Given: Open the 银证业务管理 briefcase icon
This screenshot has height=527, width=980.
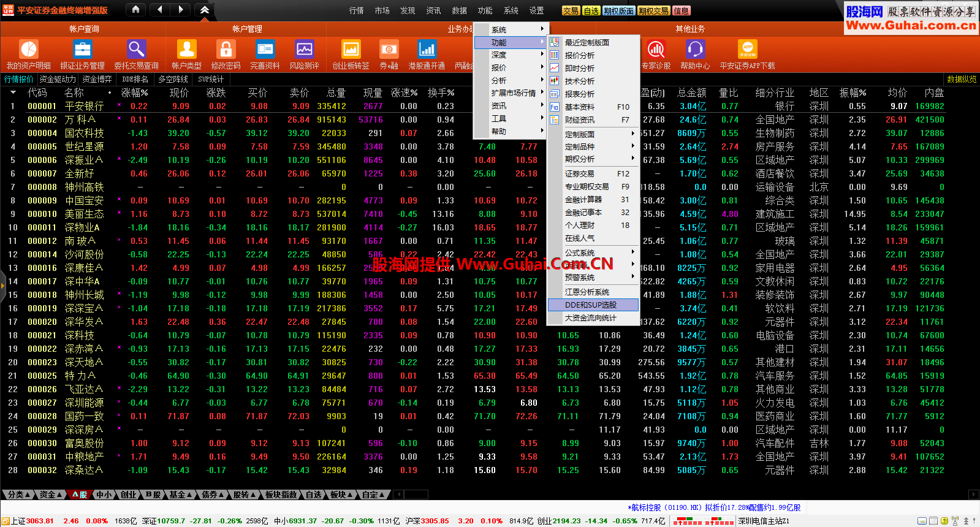Looking at the screenshot, I should (x=82, y=49).
